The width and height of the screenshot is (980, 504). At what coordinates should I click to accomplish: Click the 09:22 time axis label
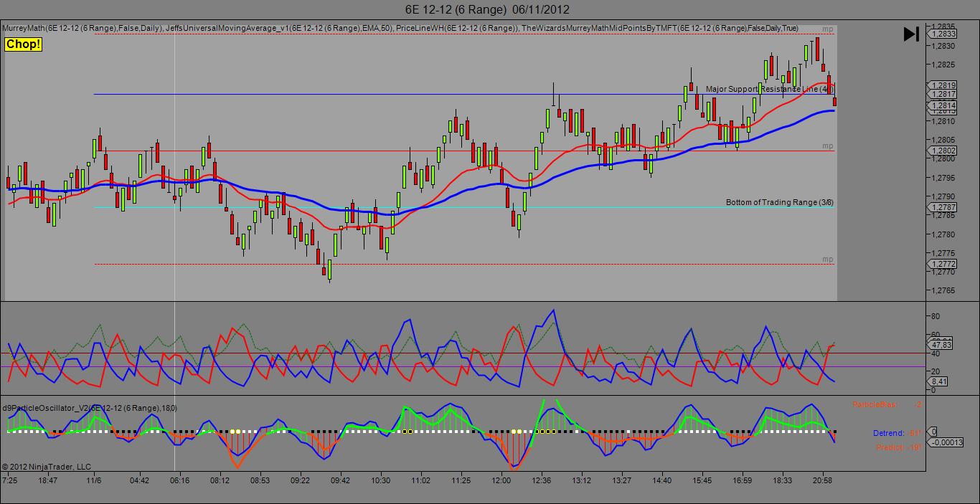(301, 480)
